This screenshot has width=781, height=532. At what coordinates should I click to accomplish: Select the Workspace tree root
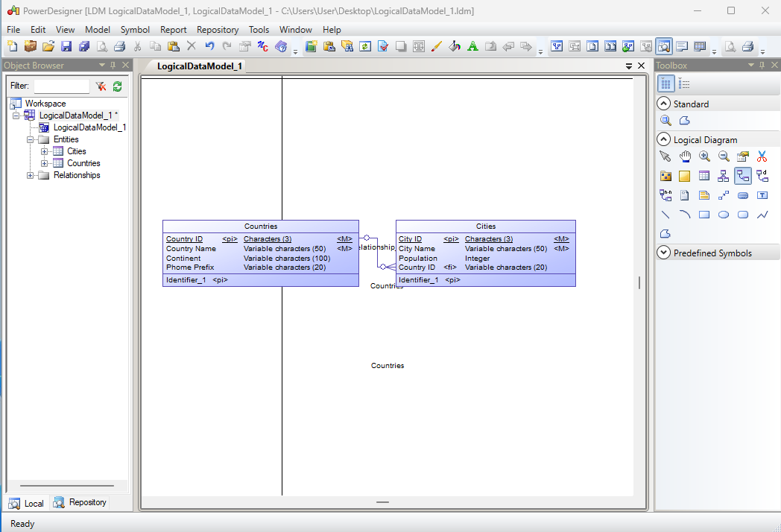click(x=45, y=104)
